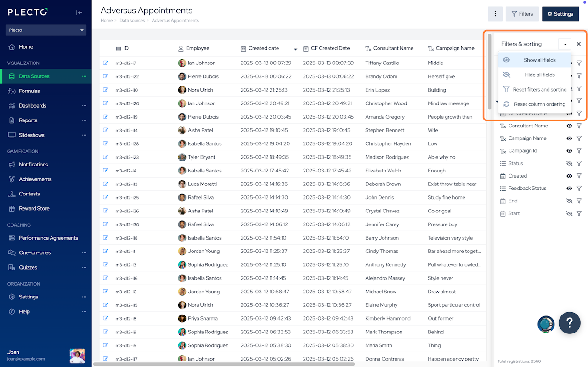The width and height of the screenshot is (588, 367).
Task: Click the Status field filter funnel
Action: click(x=579, y=163)
